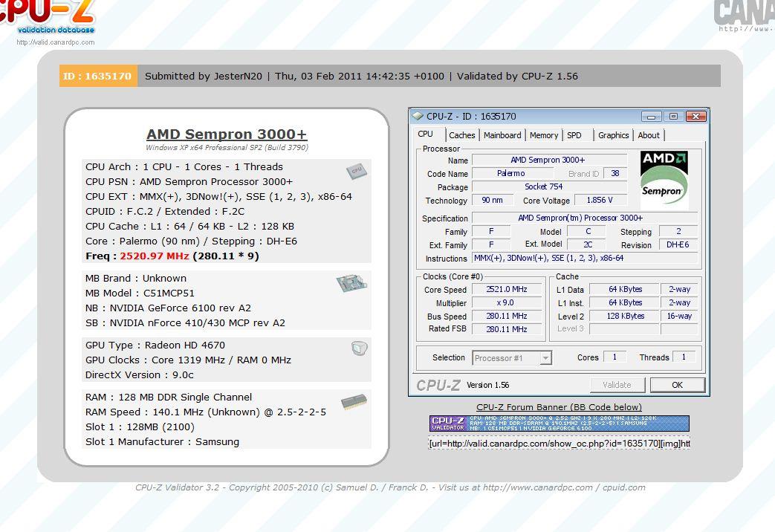This screenshot has height=532, width=775.
Task: Click the CPU-Z validation database logo
Action: point(47,17)
